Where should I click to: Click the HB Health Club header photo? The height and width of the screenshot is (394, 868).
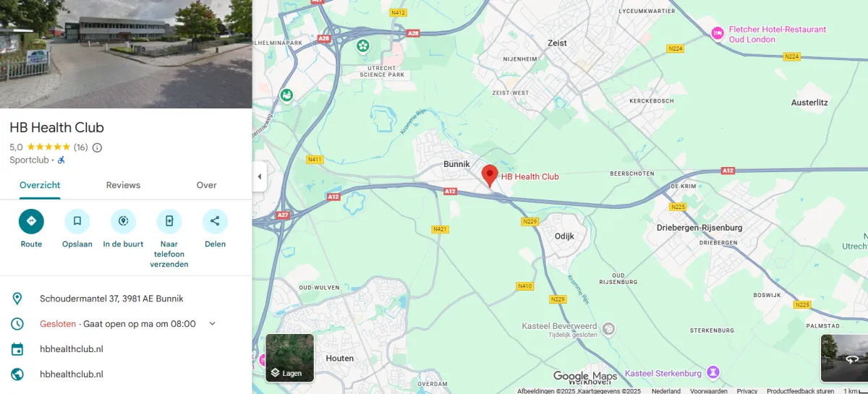126,54
